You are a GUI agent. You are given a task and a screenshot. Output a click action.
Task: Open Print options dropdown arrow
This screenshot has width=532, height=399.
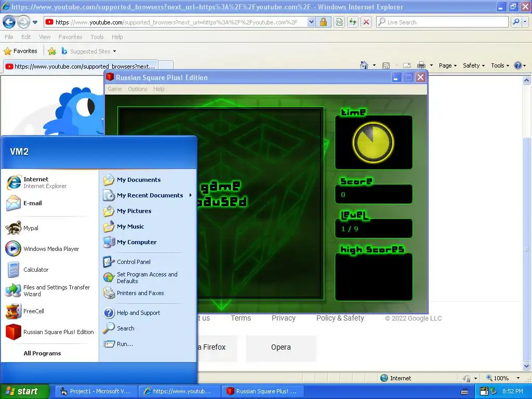point(431,65)
